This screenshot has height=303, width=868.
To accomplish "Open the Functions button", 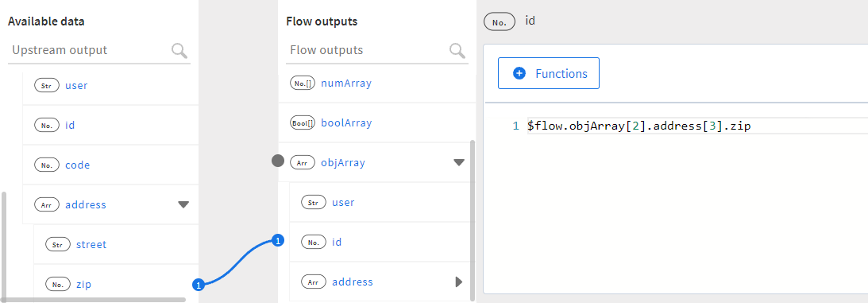I will (x=549, y=73).
